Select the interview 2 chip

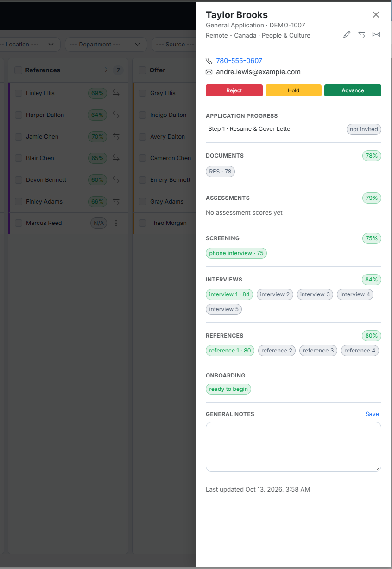click(x=275, y=294)
